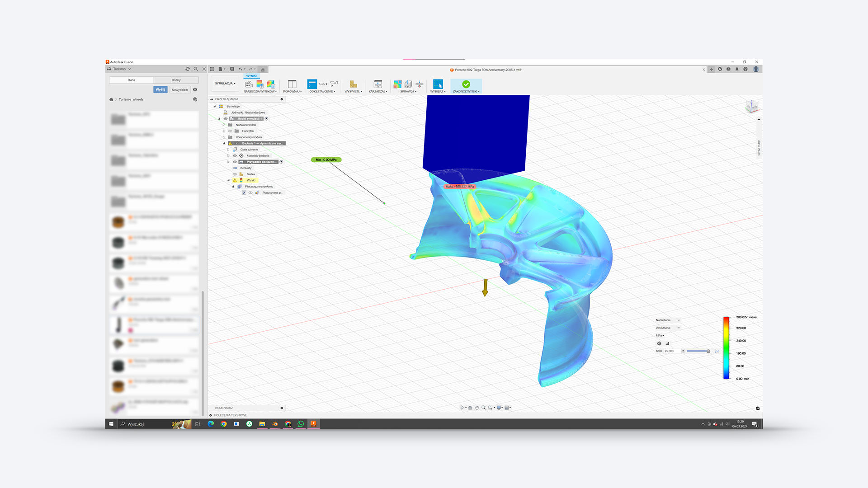868x488 pixels.
Task: Select the WYNIKI ribbon tab
Action: (x=251, y=76)
